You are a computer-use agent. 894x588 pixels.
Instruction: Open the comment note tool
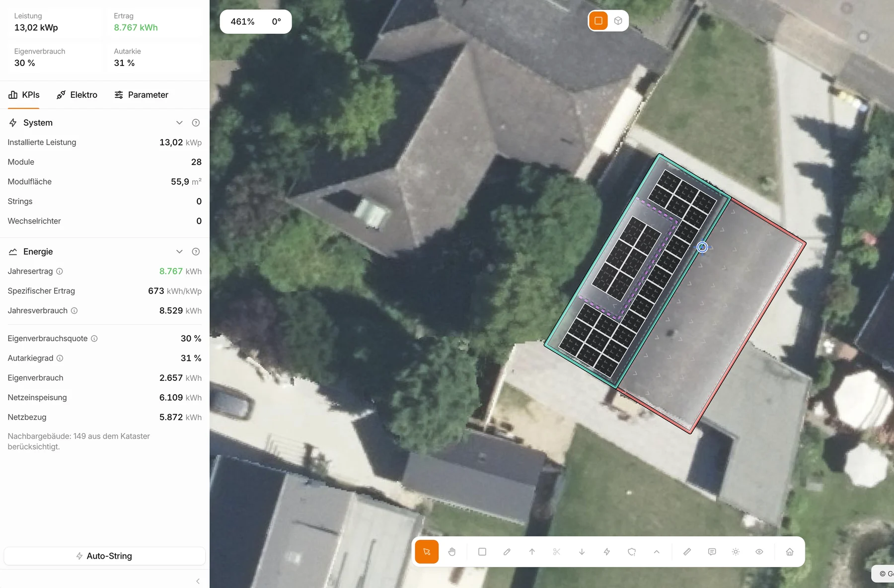pos(712,552)
